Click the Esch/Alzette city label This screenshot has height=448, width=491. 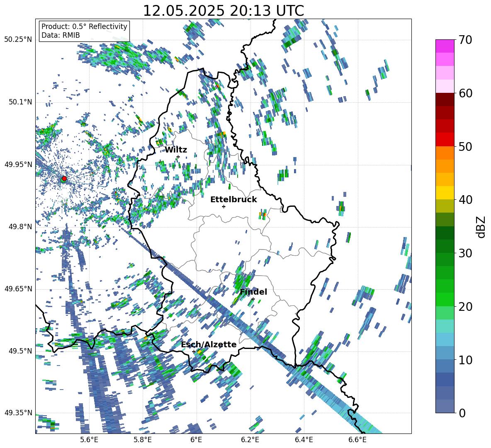(209, 345)
